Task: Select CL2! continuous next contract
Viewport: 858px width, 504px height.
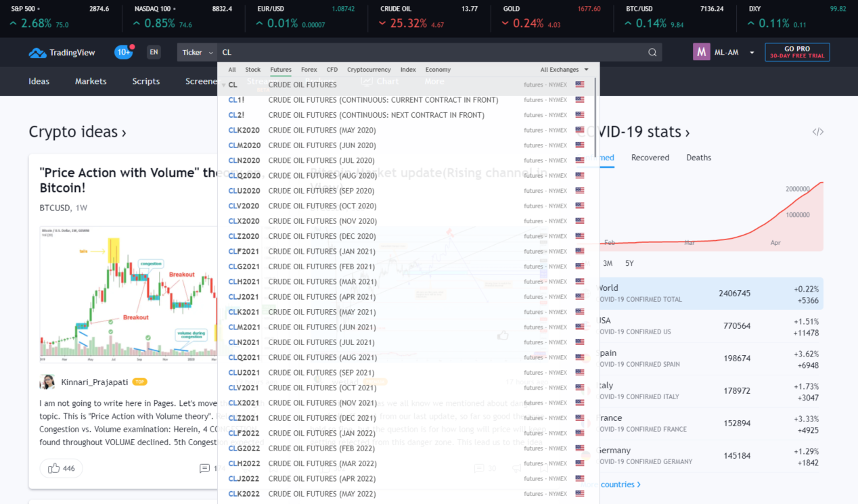Action: 406,115
